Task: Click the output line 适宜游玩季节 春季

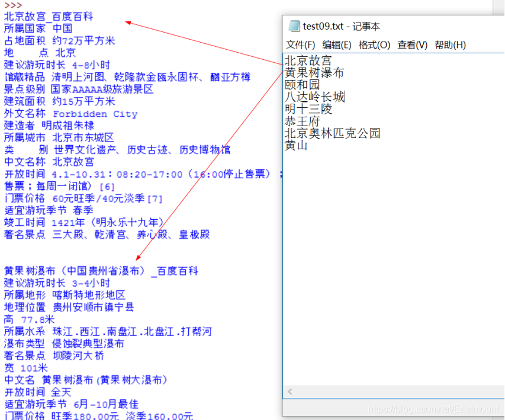Action: point(49,210)
